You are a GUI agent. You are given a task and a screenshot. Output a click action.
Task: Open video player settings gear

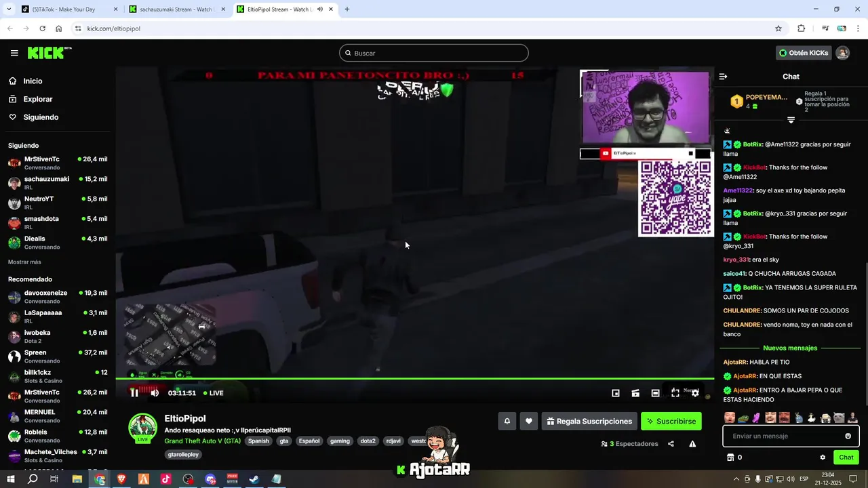pyautogui.click(x=695, y=393)
